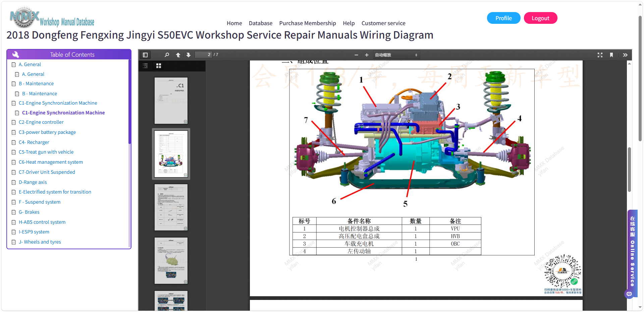Open the Database menu item
Image resolution: width=644 pixels, height=312 pixels.
[261, 23]
